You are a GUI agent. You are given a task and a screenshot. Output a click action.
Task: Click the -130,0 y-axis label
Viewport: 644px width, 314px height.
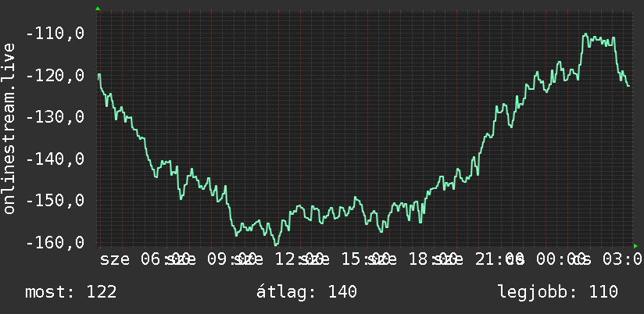pos(55,117)
